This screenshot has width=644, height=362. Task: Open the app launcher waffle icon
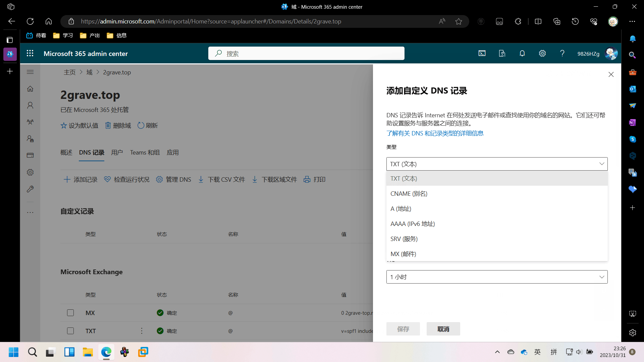(x=30, y=53)
